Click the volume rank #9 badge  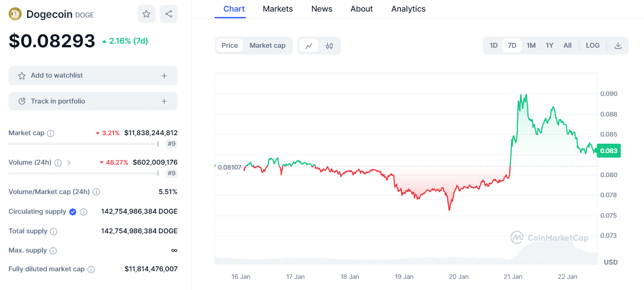[x=171, y=173]
